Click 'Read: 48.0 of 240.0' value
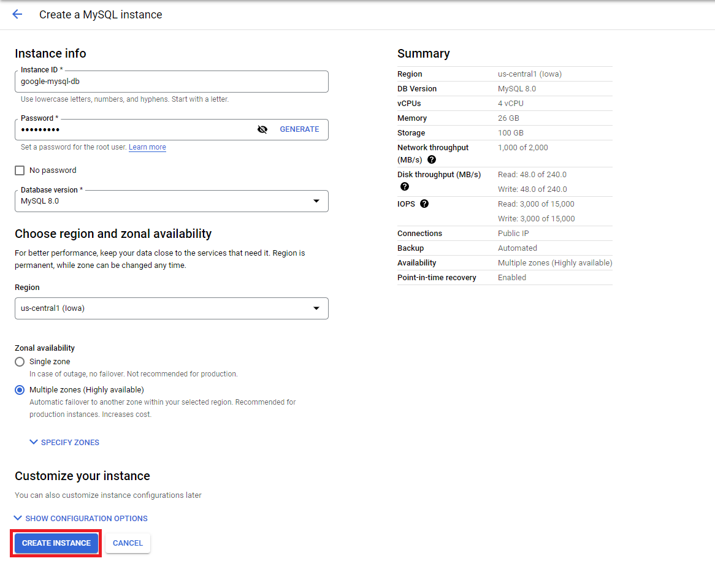Screen dimensions: 715x588 (x=532, y=175)
